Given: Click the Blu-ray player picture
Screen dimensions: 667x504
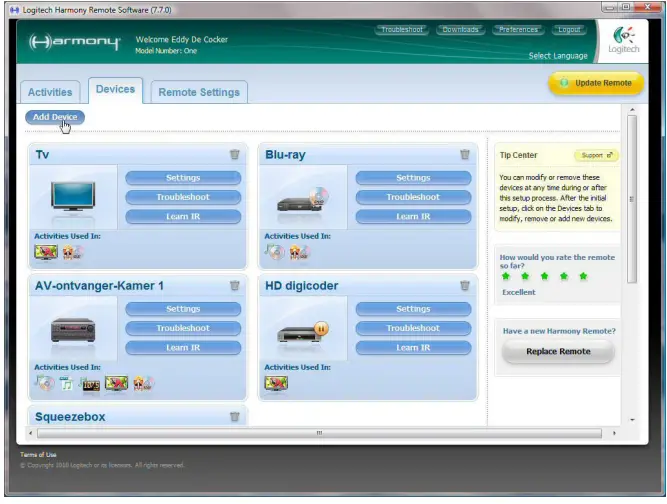Looking at the screenshot, I should point(303,200).
